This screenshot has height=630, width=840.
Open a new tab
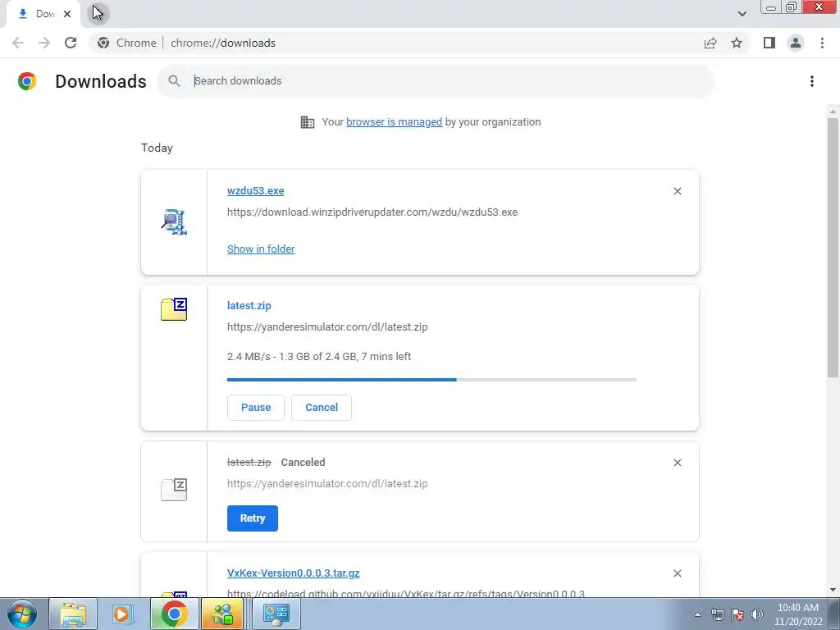pyautogui.click(x=98, y=13)
